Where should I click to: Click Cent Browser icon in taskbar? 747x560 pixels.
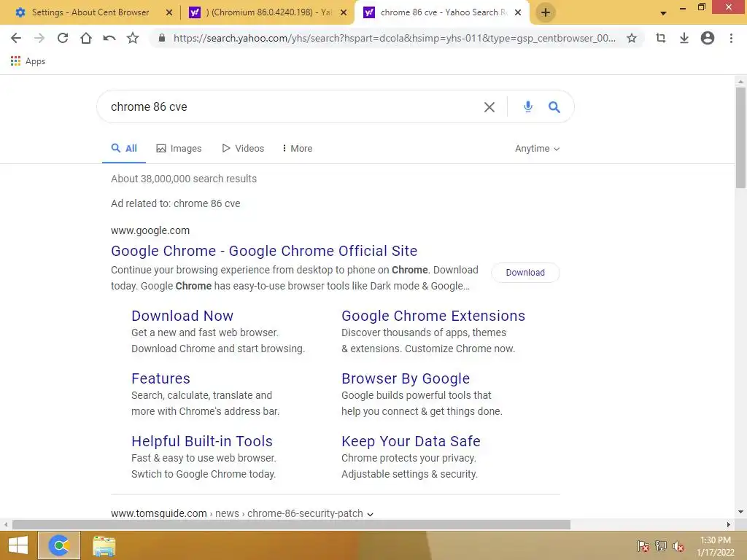tap(59, 545)
